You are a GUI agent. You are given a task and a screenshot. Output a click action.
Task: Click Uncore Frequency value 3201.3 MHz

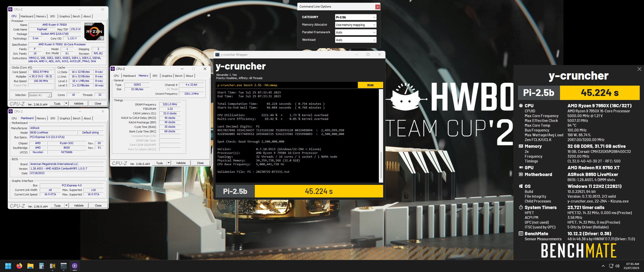[191, 94]
